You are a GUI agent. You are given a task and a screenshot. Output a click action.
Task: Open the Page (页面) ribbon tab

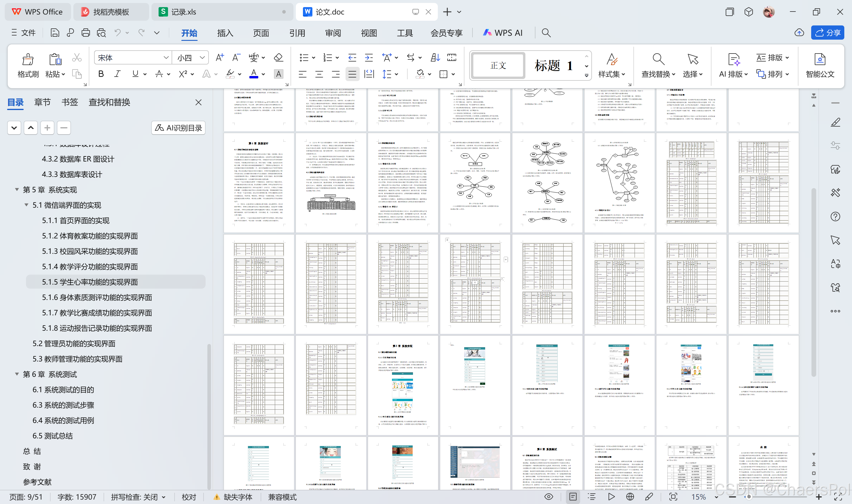[x=261, y=33]
